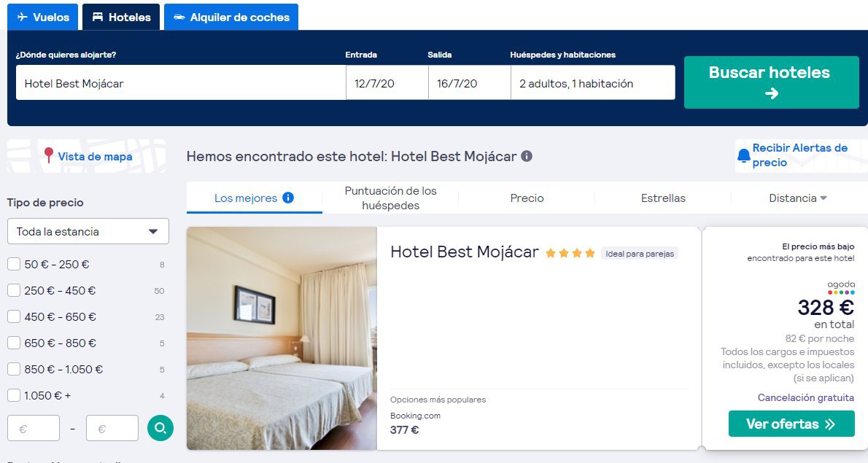Sort results by the Precio tab

[x=527, y=198]
